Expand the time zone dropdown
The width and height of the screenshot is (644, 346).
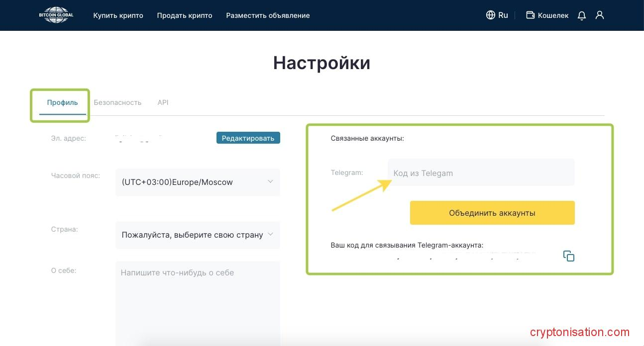pyautogui.click(x=198, y=182)
